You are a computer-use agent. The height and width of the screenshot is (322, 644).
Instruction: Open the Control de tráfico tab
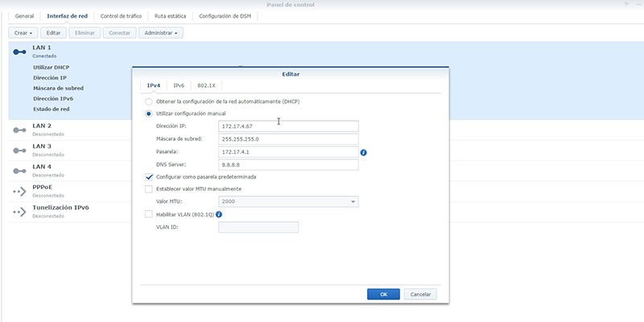click(x=122, y=16)
